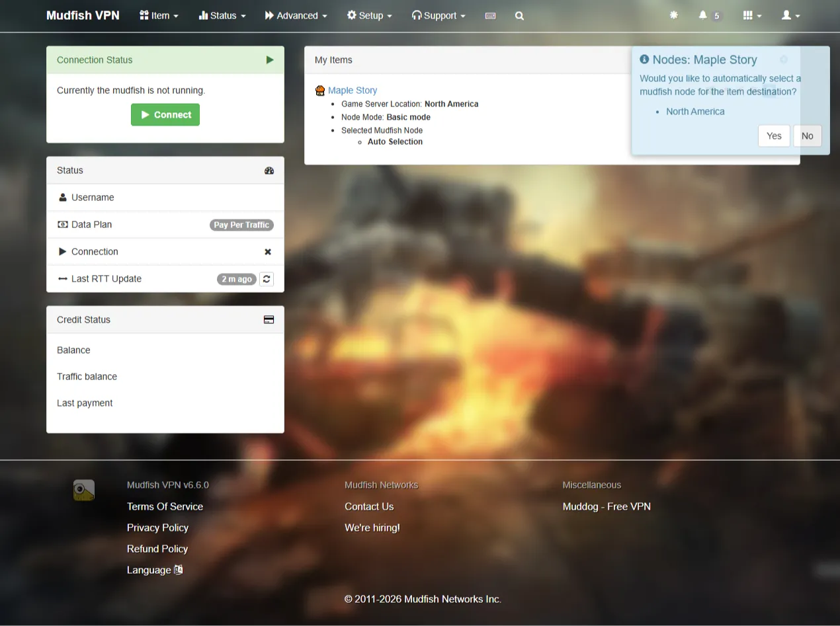Click the dashboard gauge icon in the Status header
Viewport: 840px width, 626px height.
pyautogui.click(x=269, y=171)
